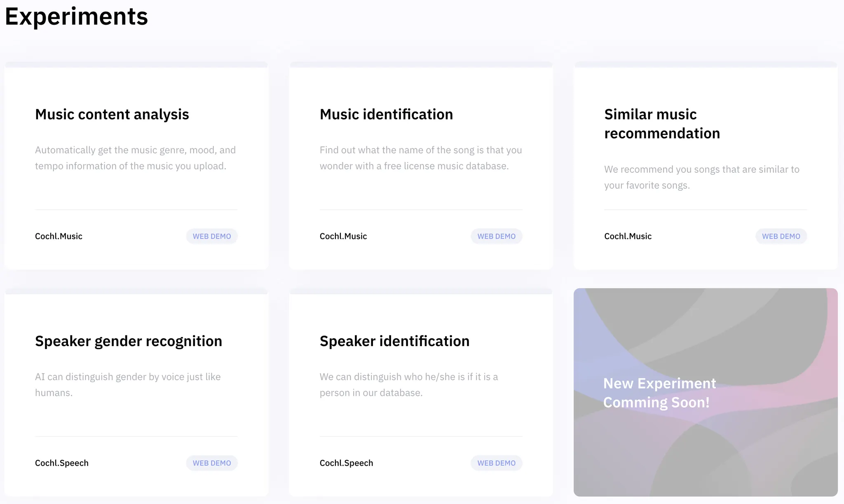Click the Experiments page heading
Viewport: 844px width, 504px height.
click(x=76, y=16)
